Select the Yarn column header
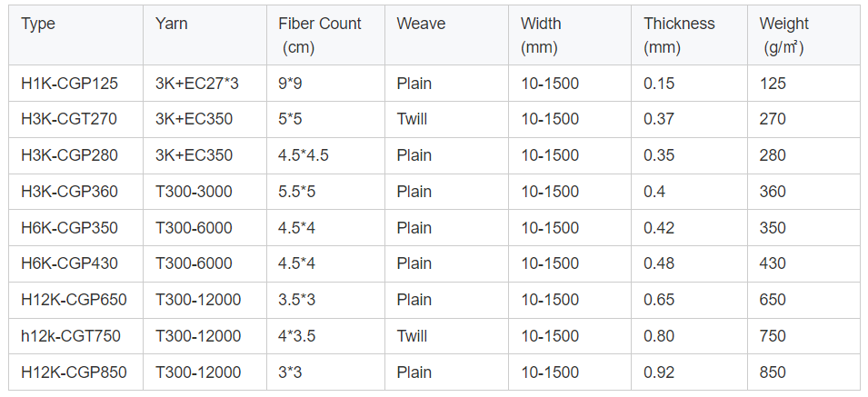Viewport: 868px width, 397px height. tap(171, 24)
